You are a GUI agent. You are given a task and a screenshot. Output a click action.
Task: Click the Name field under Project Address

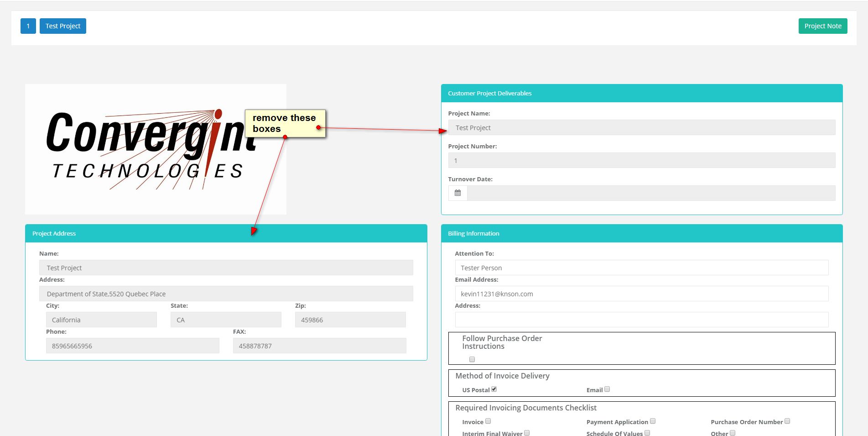pyautogui.click(x=226, y=268)
